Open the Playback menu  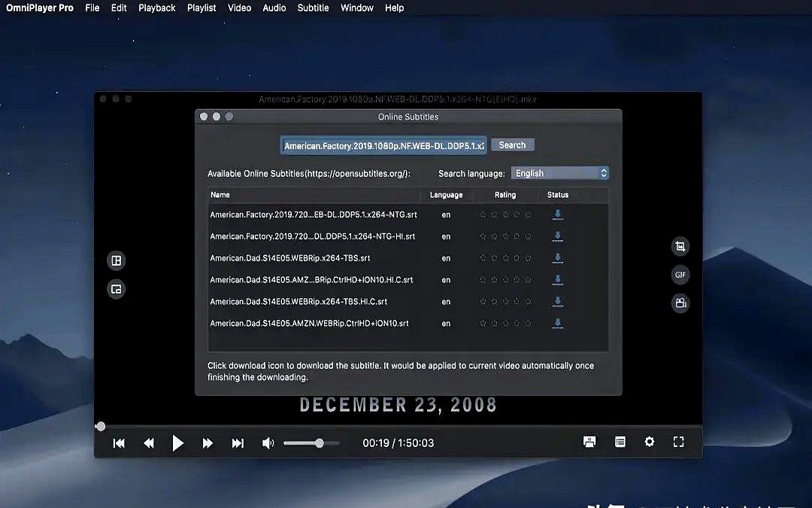156,8
